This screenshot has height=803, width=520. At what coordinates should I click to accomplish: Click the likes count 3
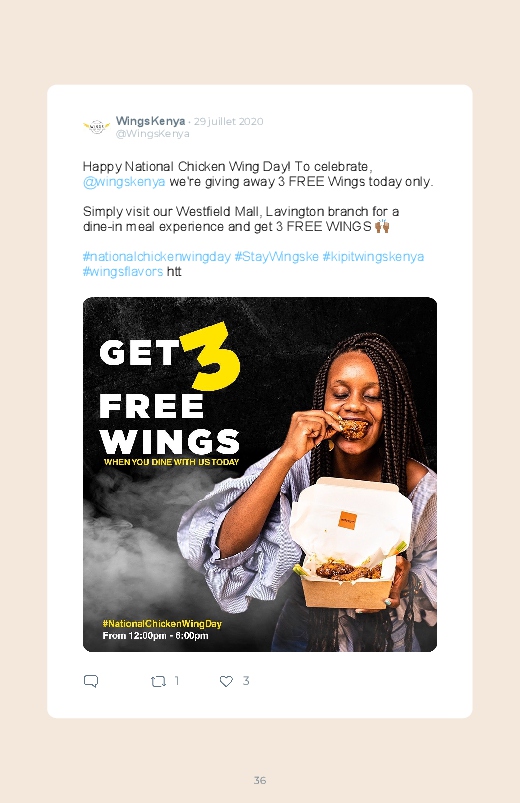pos(246,681)
